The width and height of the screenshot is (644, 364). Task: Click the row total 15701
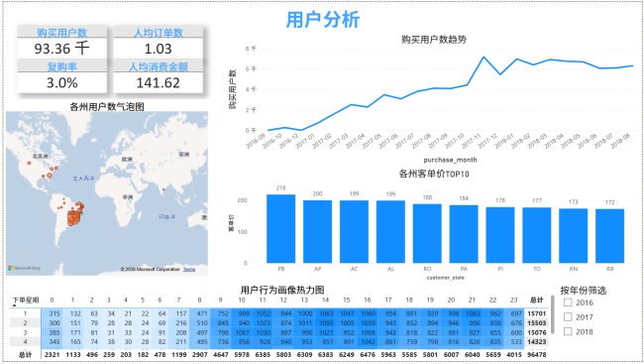coord(537,313)
